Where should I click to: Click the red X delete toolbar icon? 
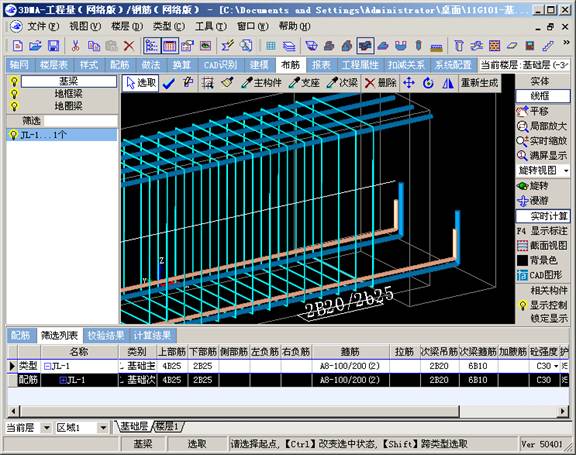[x=129, y=46]
